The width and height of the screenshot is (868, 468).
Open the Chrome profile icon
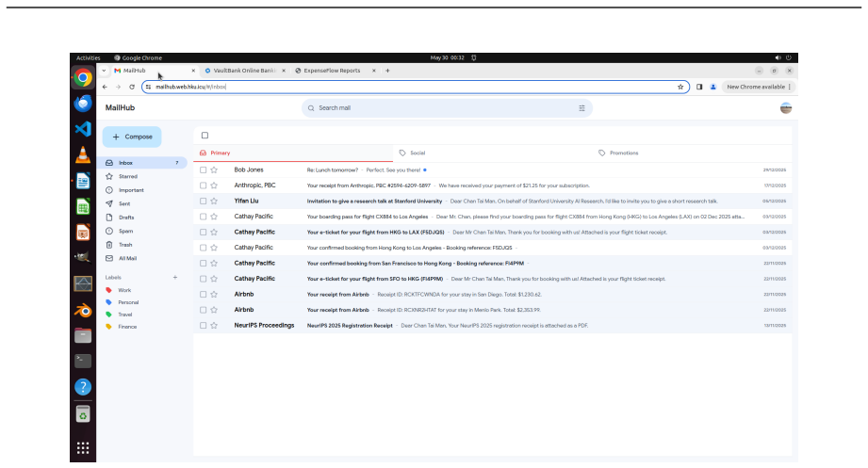coord(713,87)
